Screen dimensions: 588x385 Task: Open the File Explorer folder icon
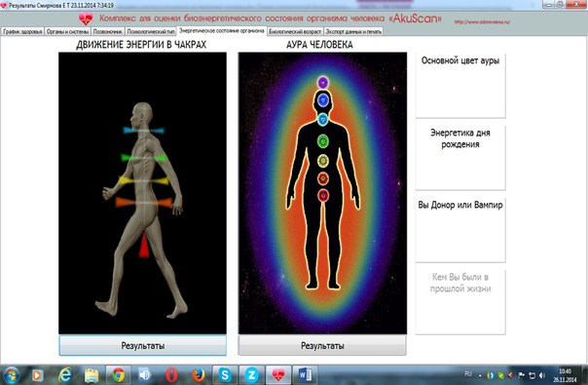[92, 375]
